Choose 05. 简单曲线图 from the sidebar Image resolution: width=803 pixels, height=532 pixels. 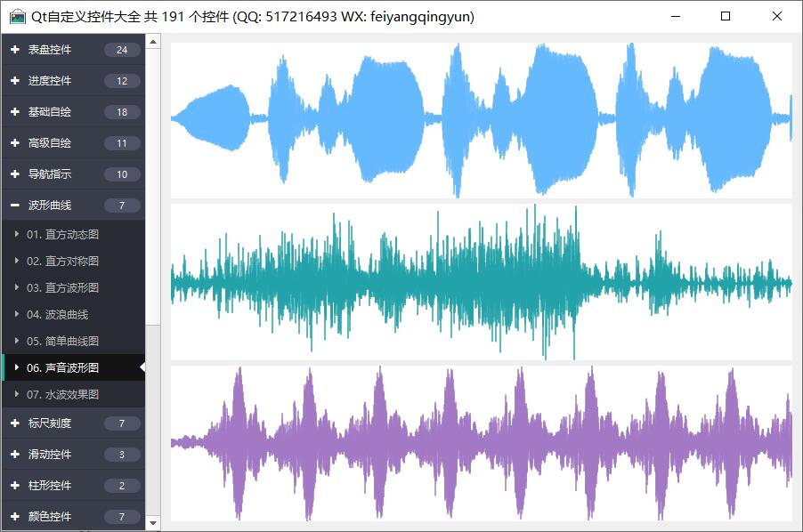coord(62,341)
